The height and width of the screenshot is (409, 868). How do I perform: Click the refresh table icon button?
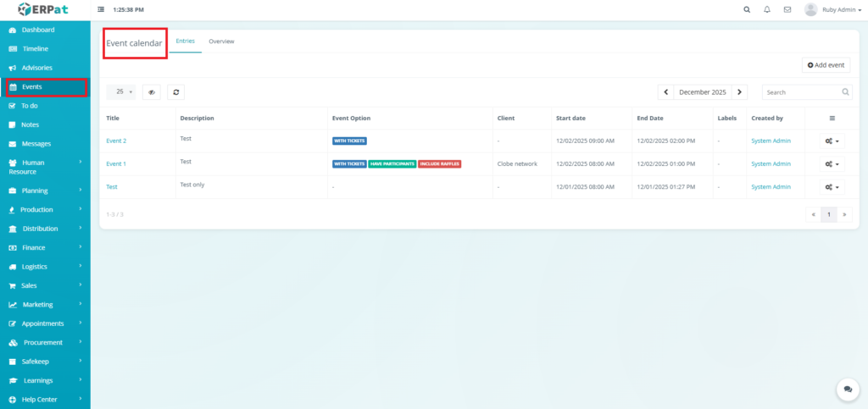pyautogui.click(x=175, y=92)
